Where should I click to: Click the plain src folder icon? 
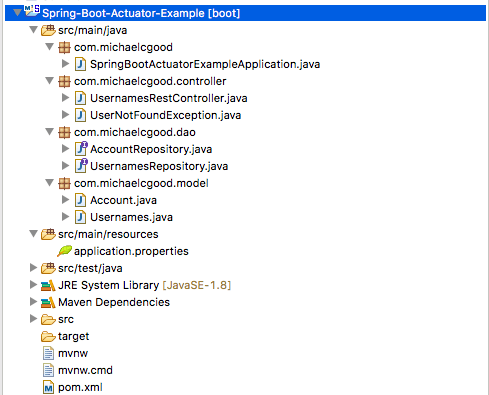pos(48,320)
